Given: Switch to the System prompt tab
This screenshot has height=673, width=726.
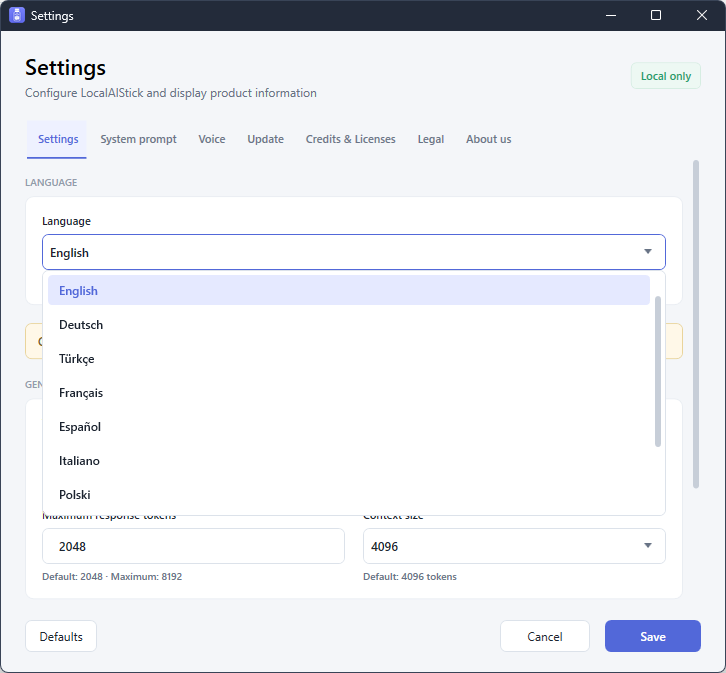Looking at the screenshot, I should pyautogui.click(x=138, y=139).
